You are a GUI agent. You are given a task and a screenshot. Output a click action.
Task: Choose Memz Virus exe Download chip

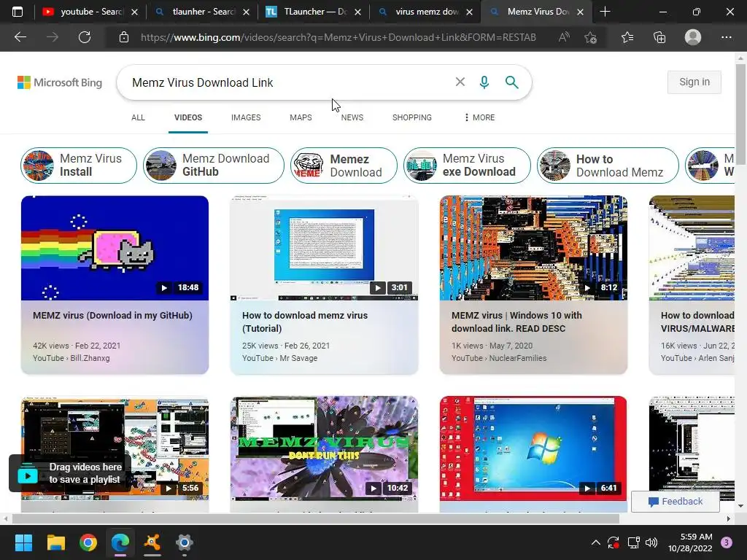(467, 166)
